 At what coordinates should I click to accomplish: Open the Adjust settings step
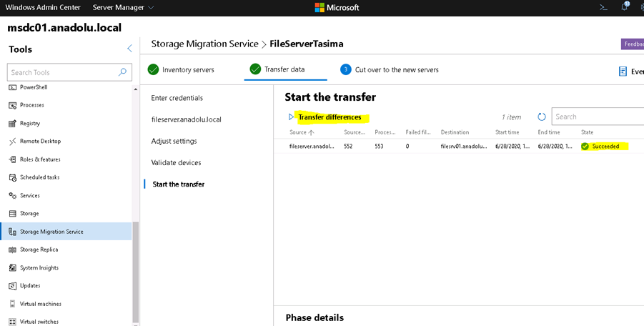(174, 142)
